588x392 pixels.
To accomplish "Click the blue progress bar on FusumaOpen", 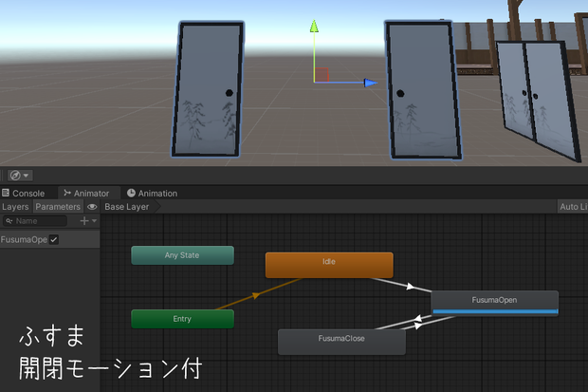I will (495, 311).
